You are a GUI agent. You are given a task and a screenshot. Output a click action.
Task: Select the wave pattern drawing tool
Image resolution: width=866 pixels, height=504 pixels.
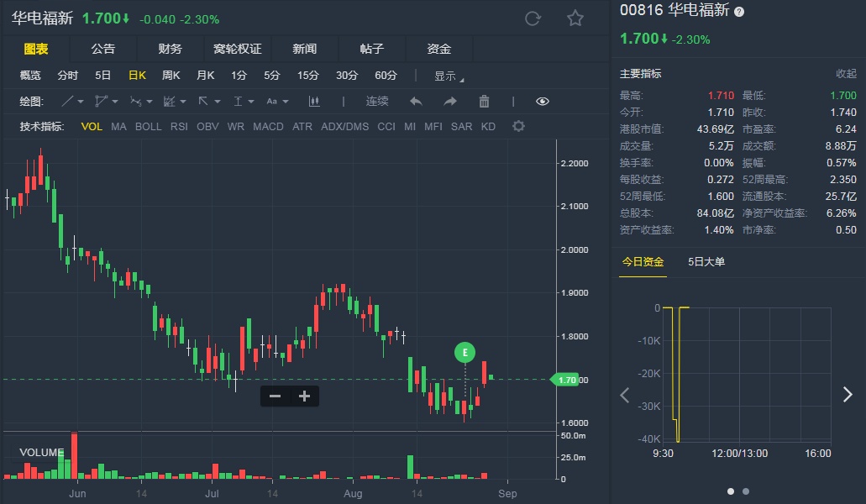point(135,101)
